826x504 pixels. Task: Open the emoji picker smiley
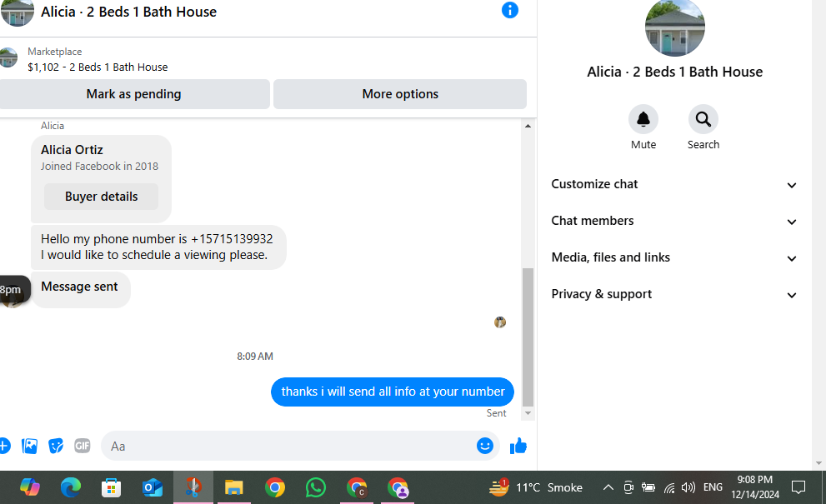[x=484, y=446]
